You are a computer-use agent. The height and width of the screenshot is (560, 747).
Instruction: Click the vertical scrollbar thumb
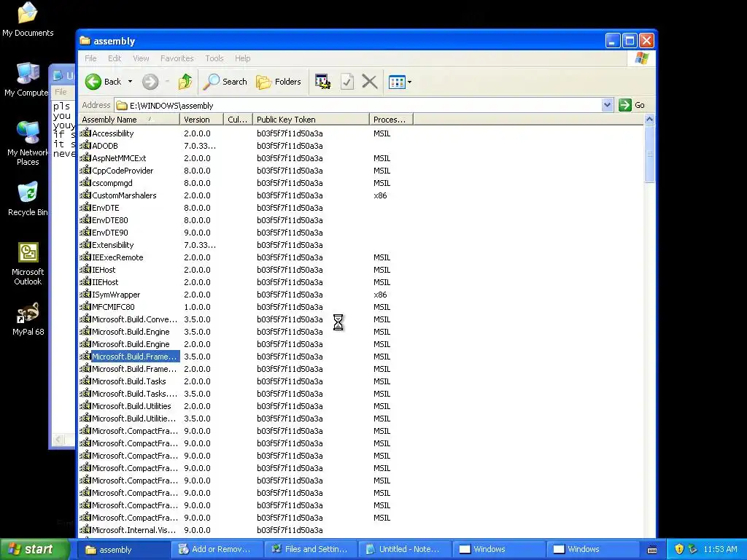pyautogui.click(x=649, y=154)
